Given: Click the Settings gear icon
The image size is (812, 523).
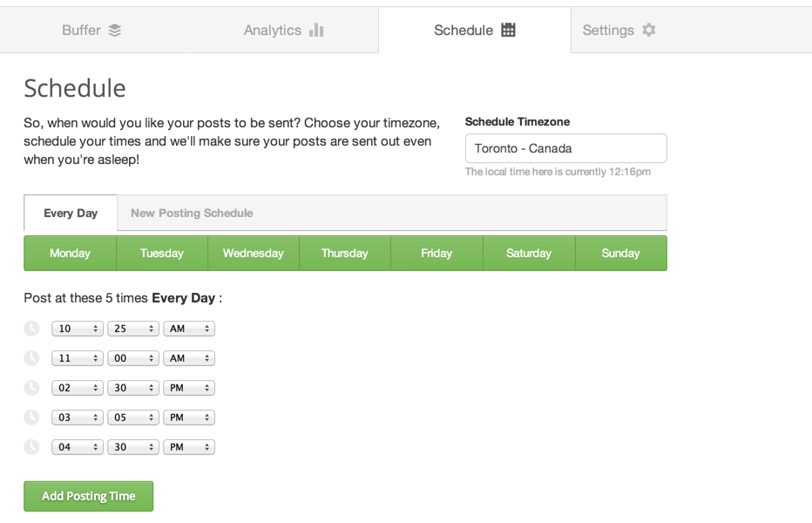Looking at the screenshot, I should click(649, 30).
